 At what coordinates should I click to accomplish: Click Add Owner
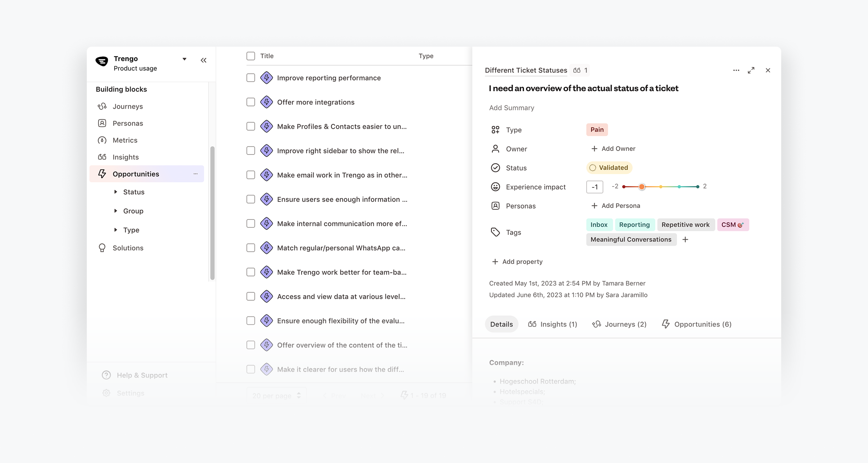613,149
